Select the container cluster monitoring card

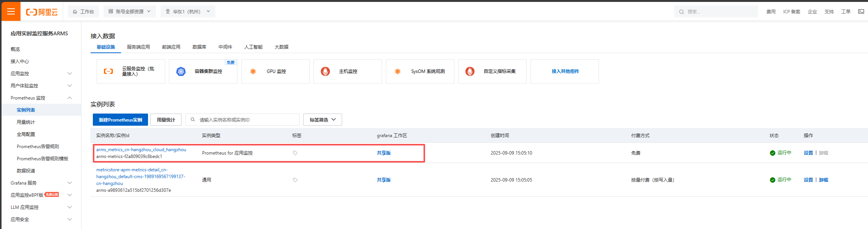pyautogui.click(x=203, y=71)
